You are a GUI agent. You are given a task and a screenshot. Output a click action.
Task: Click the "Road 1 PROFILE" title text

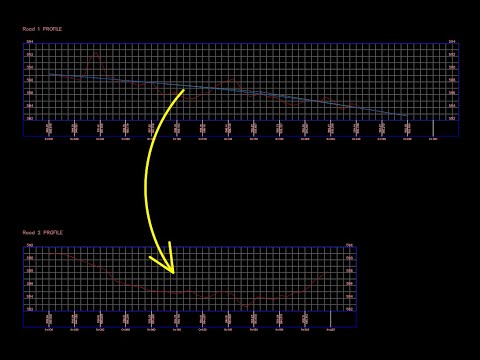tap(42, 29)
